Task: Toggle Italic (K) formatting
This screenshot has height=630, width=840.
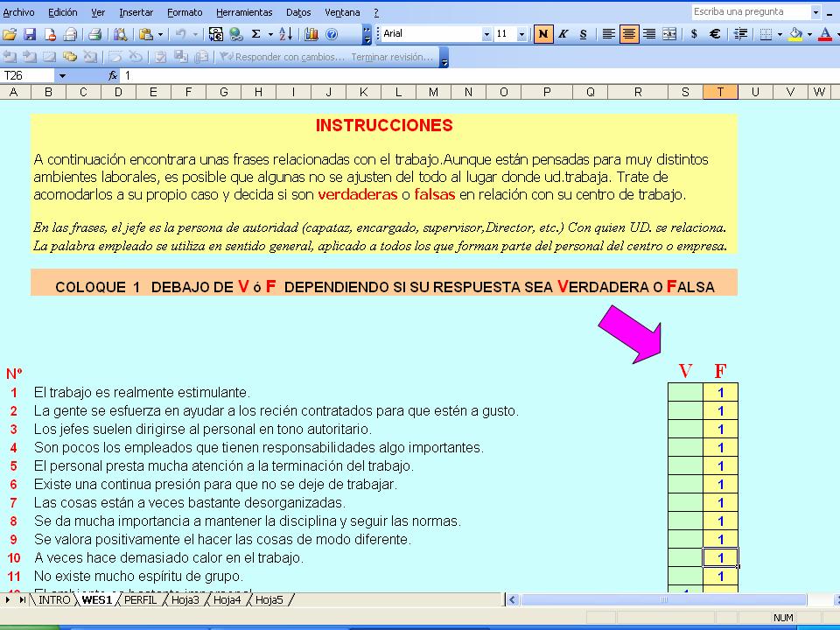Action: coord(563,34)
